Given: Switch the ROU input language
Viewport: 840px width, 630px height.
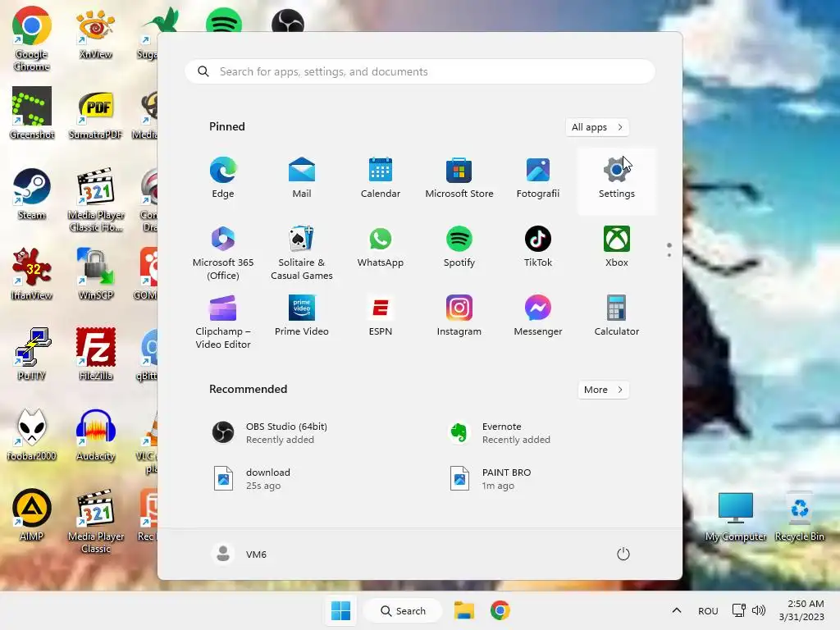Looking at the screenshot, I should pos(708,610).
